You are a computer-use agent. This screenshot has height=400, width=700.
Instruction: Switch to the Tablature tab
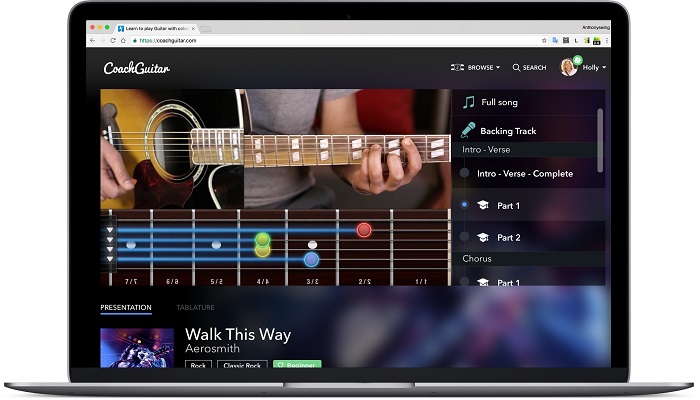pos(195,307)
